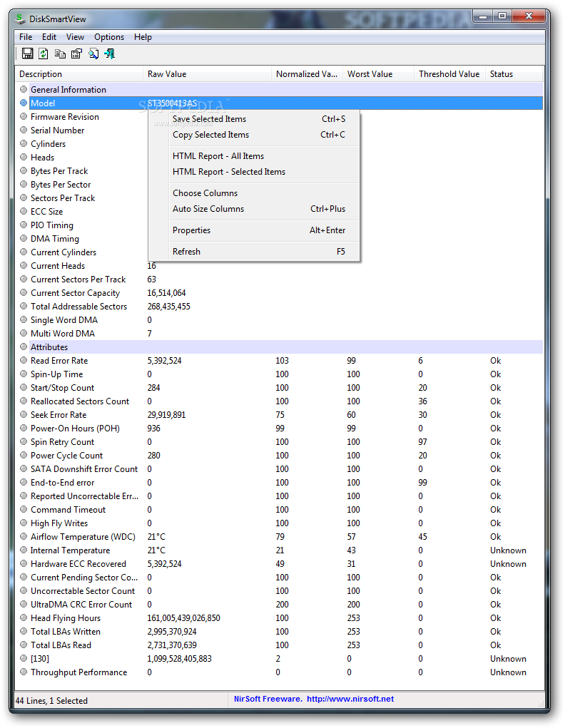This screenshot has width=565, height=728.
Task: Click the bullet icon beside Read Error Rate
Action: pyautogui.click(x=24, y=360)
